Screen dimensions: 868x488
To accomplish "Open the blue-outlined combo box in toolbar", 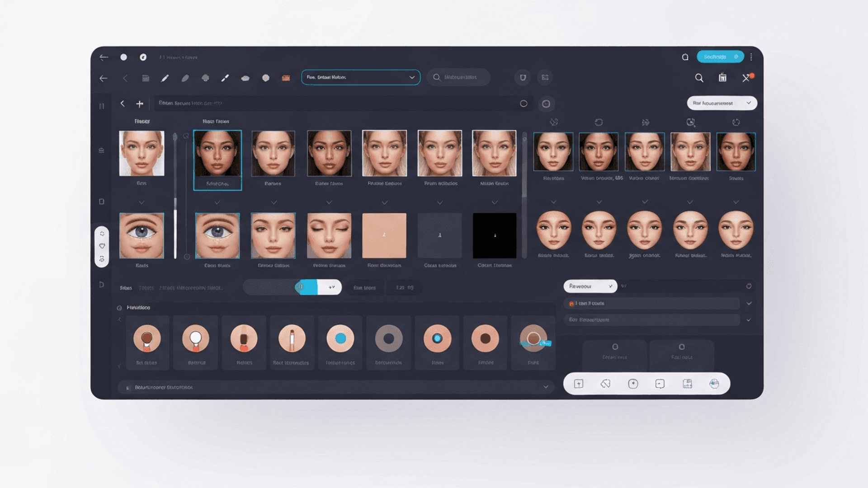I will tap(361, 77).
